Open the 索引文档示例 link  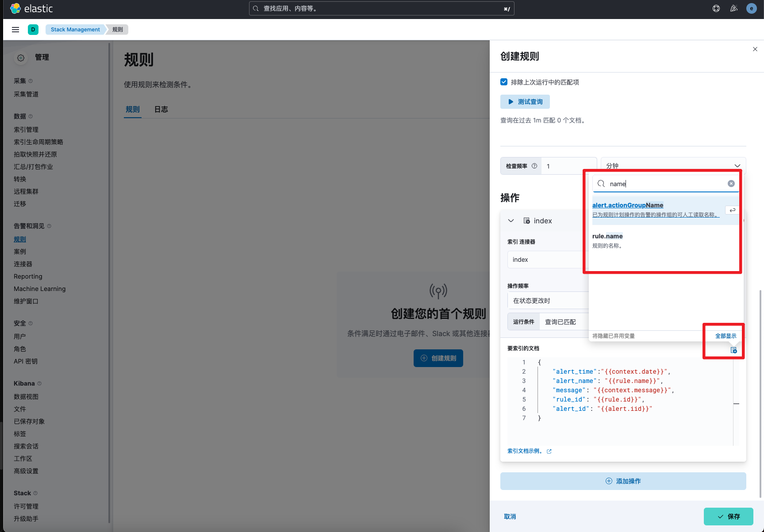click(x=525, y=451)
